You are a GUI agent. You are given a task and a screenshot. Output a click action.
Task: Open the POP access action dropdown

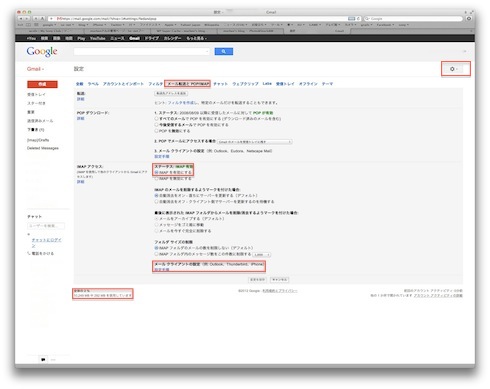point(255,142)
